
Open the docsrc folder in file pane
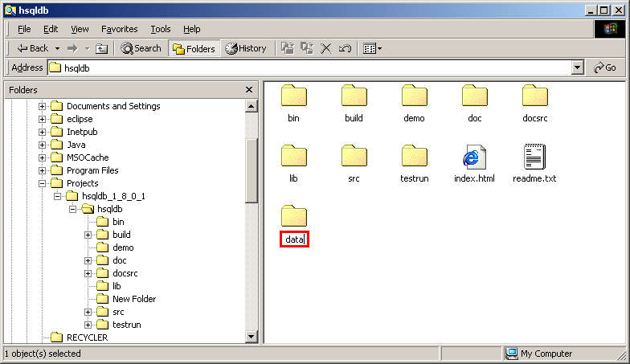[x=534, y=97]
